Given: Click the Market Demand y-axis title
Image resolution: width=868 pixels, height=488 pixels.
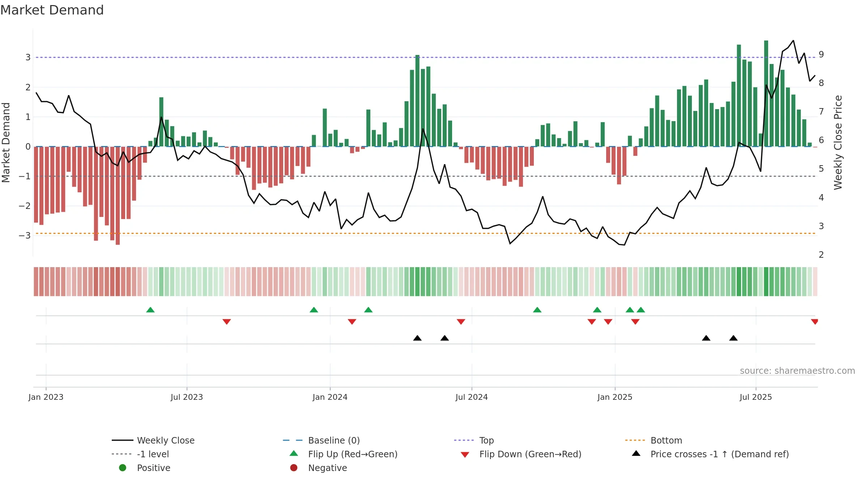Looking at the screenshot, I should coord(6,142).
